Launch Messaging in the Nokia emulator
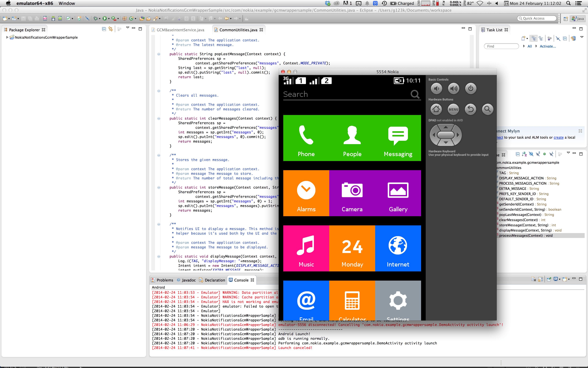 (x=398, y=138)
